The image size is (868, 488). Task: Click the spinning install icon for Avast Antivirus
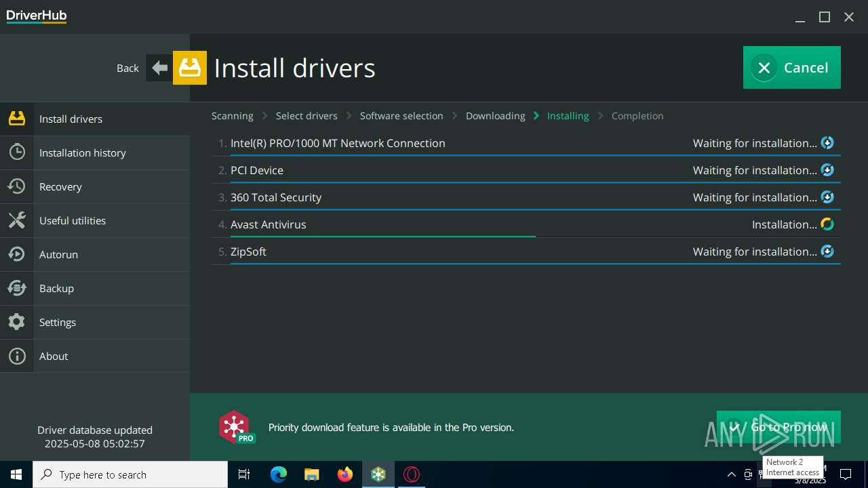pyautogui.click(x=827, y=224)
